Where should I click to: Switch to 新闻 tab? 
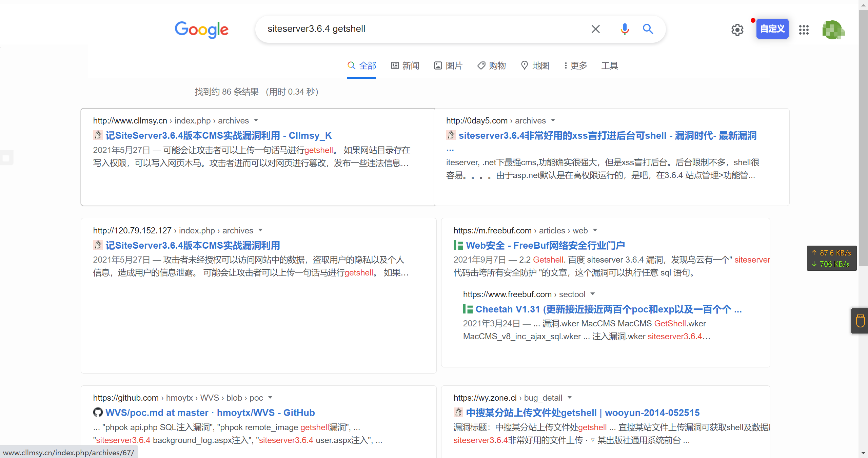pyautogui.click(x=405, y=65)
